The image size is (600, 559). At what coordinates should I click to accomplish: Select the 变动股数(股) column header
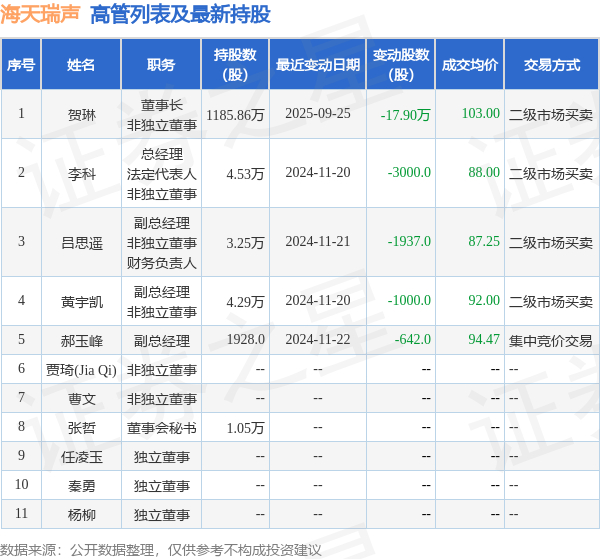(401, 64)
